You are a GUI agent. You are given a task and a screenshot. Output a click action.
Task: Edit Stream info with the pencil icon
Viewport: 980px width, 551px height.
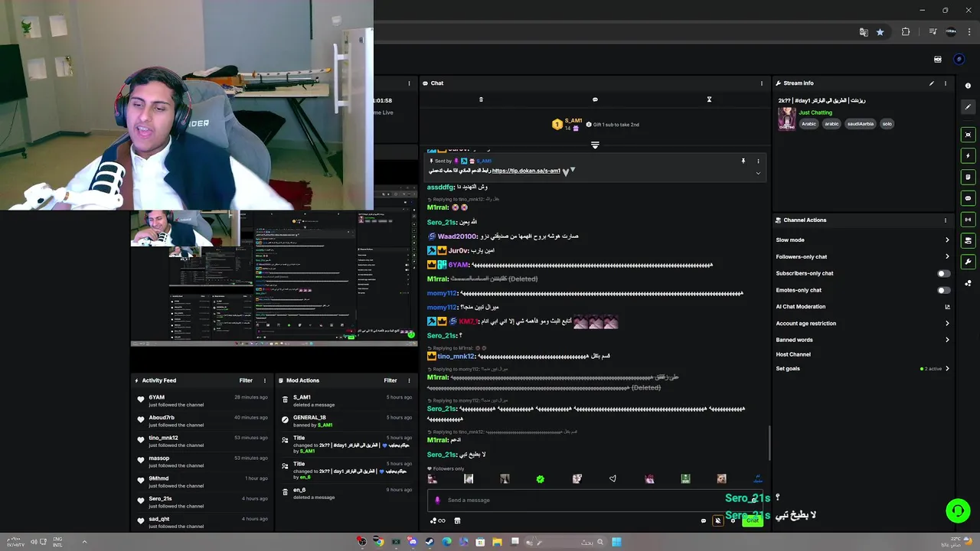click(x=932, y=83)
